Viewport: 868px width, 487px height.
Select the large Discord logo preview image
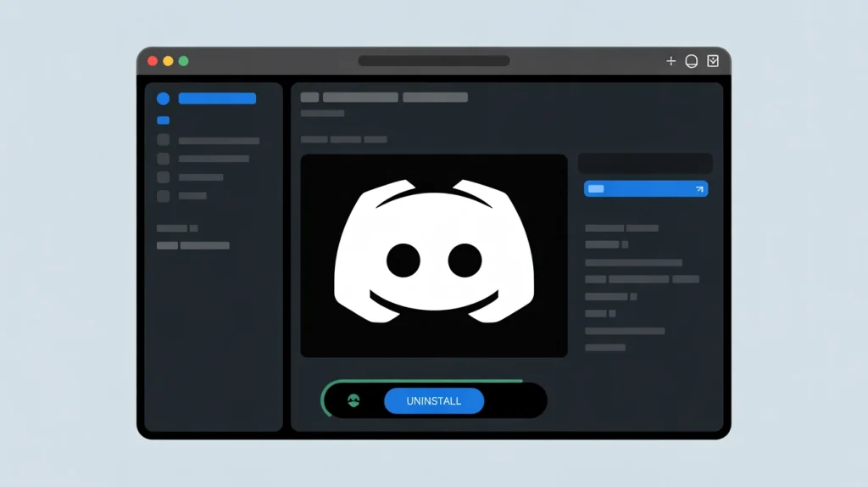click(434, 256)
